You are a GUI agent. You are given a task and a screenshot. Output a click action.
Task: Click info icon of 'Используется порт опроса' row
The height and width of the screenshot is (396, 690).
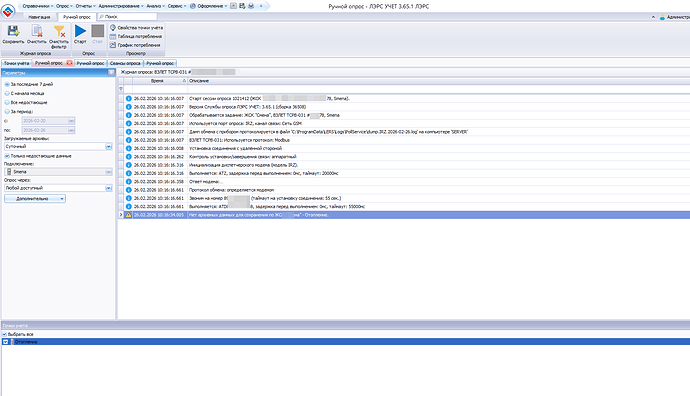[128, 124]
